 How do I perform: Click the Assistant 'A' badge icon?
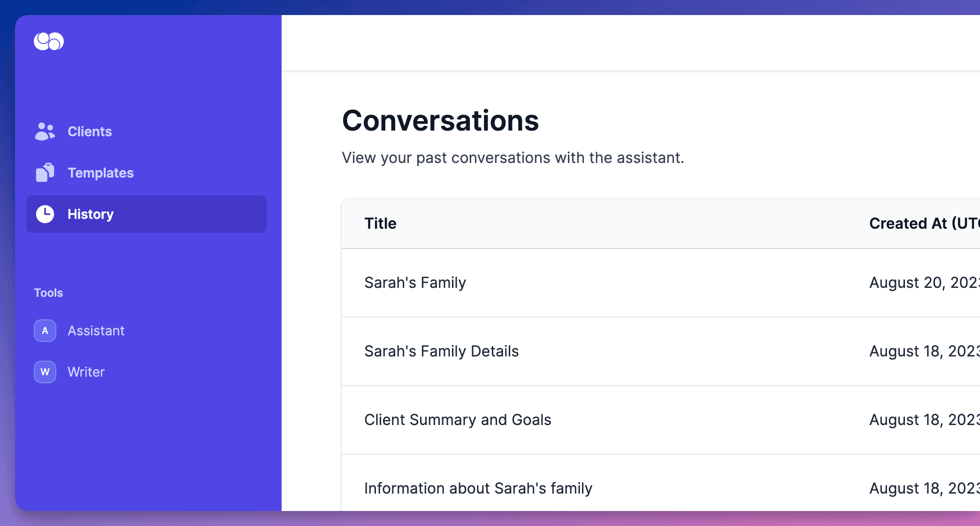pyautogui.click(x=45, y=331)
